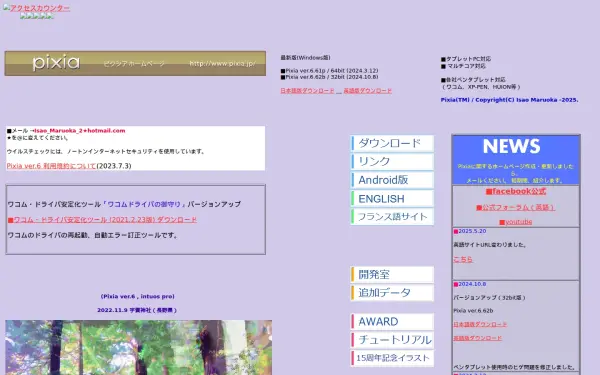600x375 pixels.
Task: Click the 英語版ダウンロード link under latest version
Action: point(367,91)
